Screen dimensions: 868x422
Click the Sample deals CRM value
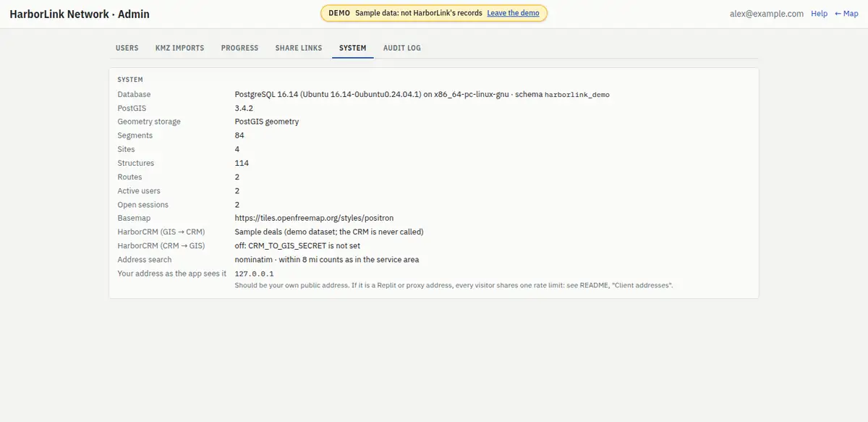pyautogui.click(x=329, y=232)
